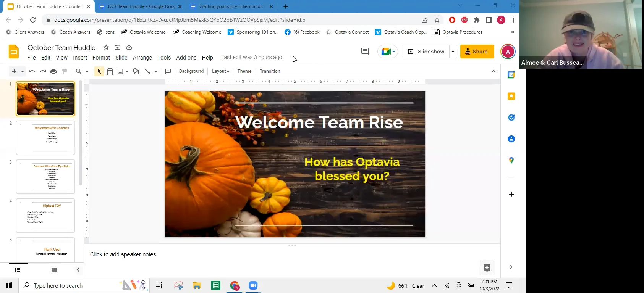Show more bookmarks via double chevron

tap(513, 32)
